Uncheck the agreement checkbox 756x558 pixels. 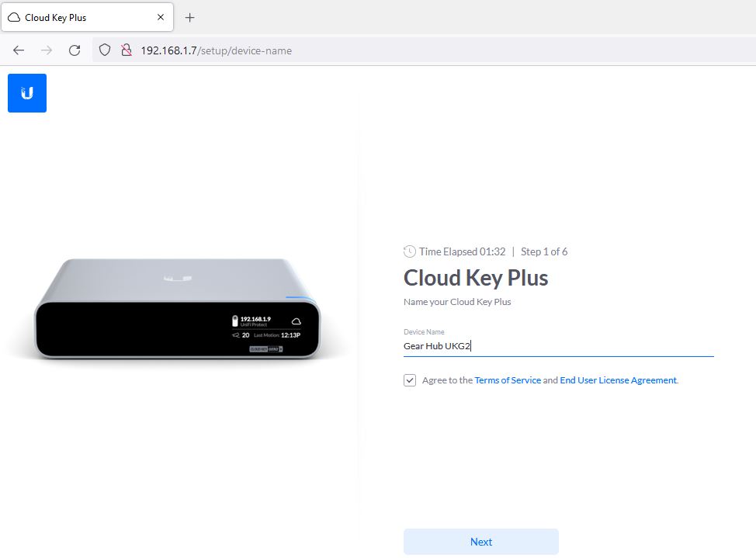click(410, 380)
